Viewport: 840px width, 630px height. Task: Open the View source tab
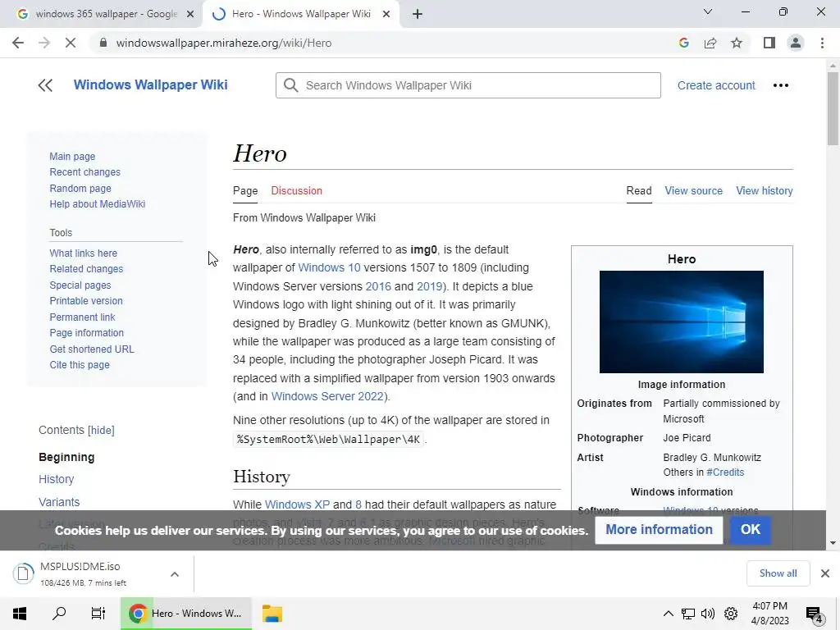694,190
